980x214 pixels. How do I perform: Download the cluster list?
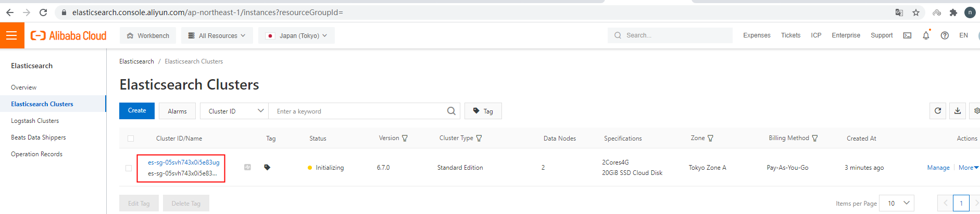pos(958,111)
